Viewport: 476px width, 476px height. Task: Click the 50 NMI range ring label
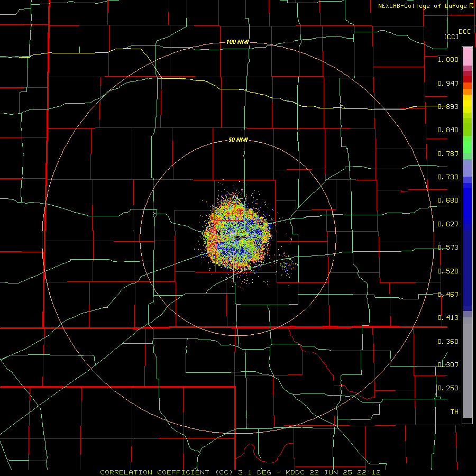pyautogui.click(x=238, y=140)
